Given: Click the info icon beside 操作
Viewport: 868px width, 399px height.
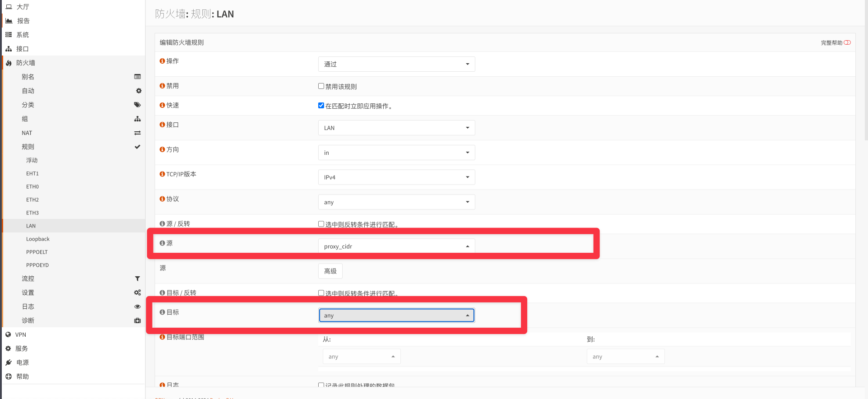Looking at the screenshot, I should tap(162, 61).
